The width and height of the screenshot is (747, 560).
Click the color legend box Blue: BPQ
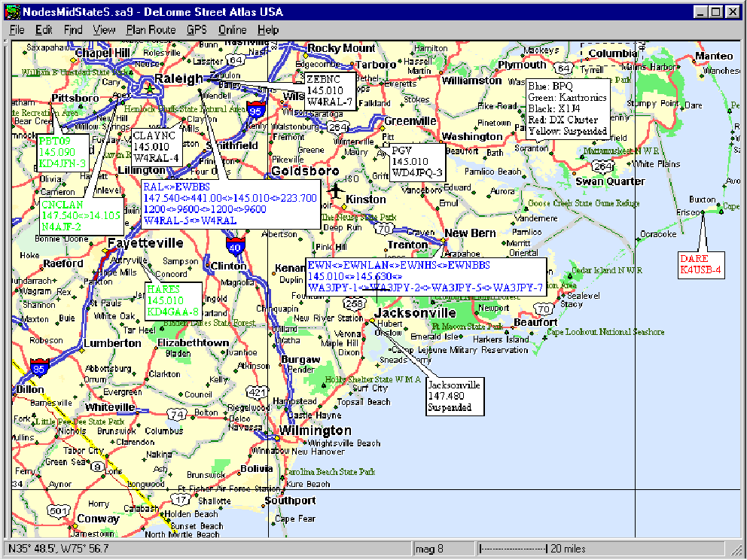(x=568, y=108)
